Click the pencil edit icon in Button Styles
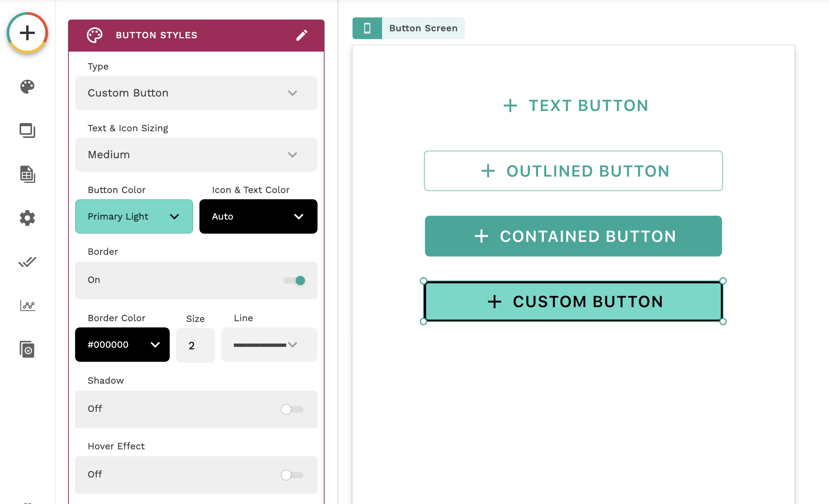 pos(301,35)
